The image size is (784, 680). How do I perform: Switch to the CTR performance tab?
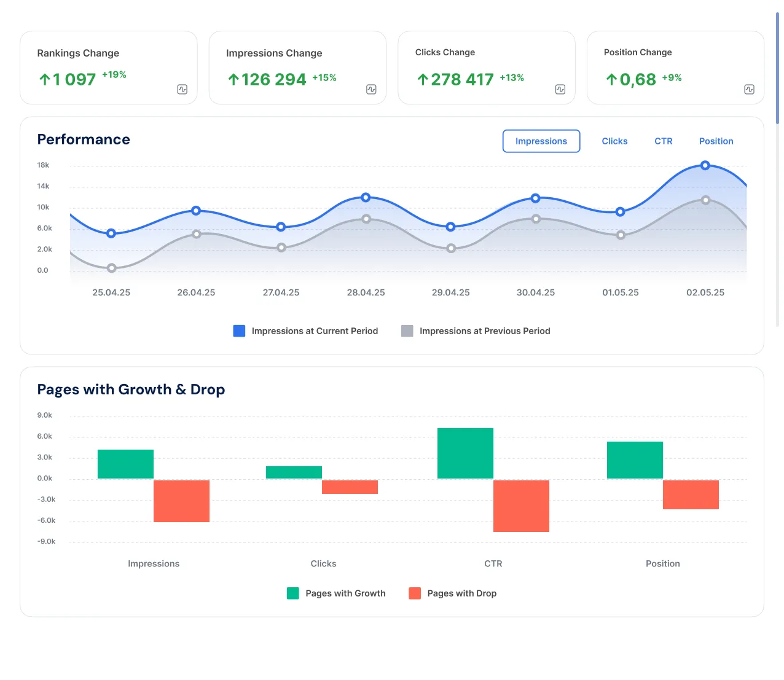point(664,141)
